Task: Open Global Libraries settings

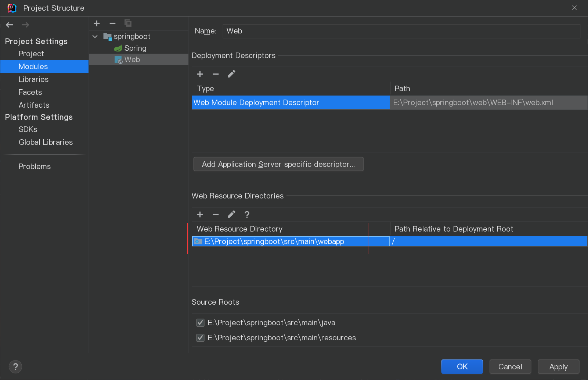Action: (x=46, y=142)
